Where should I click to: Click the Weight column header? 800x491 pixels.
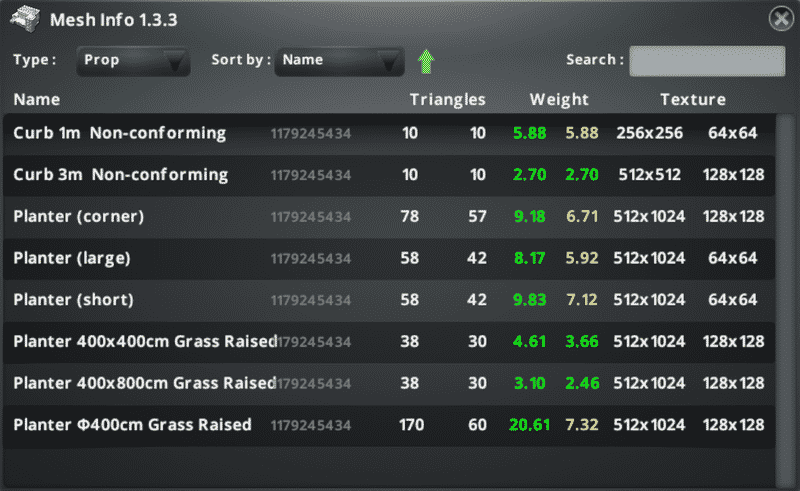559,99
